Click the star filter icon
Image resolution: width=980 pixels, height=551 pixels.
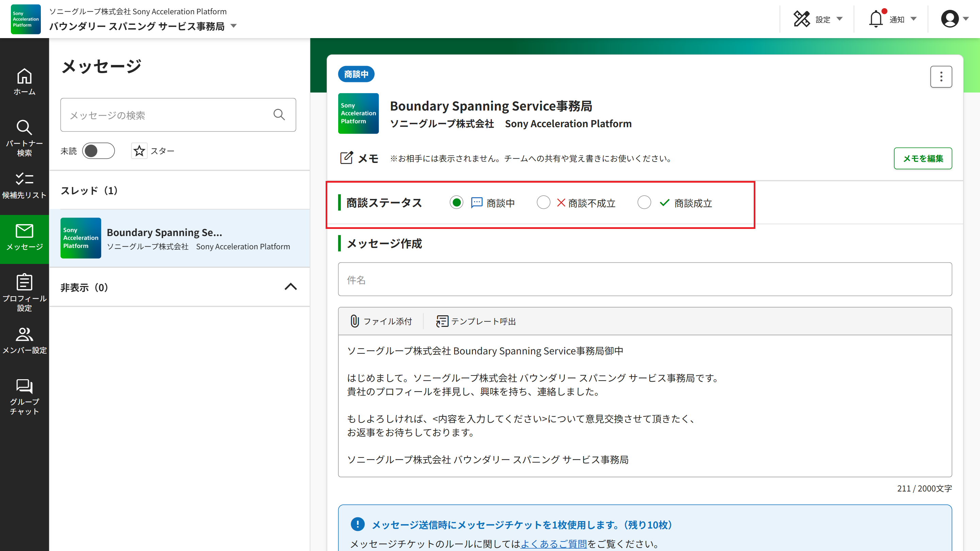(139, 151)
